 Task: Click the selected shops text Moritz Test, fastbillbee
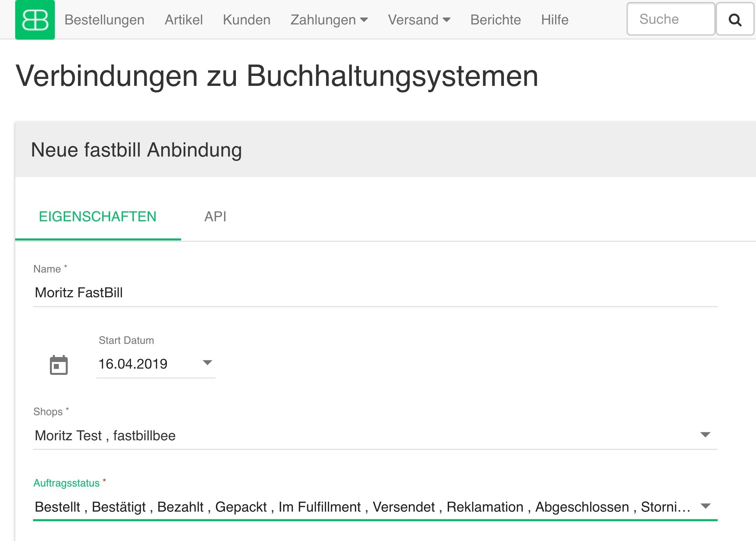coord(105,435)
